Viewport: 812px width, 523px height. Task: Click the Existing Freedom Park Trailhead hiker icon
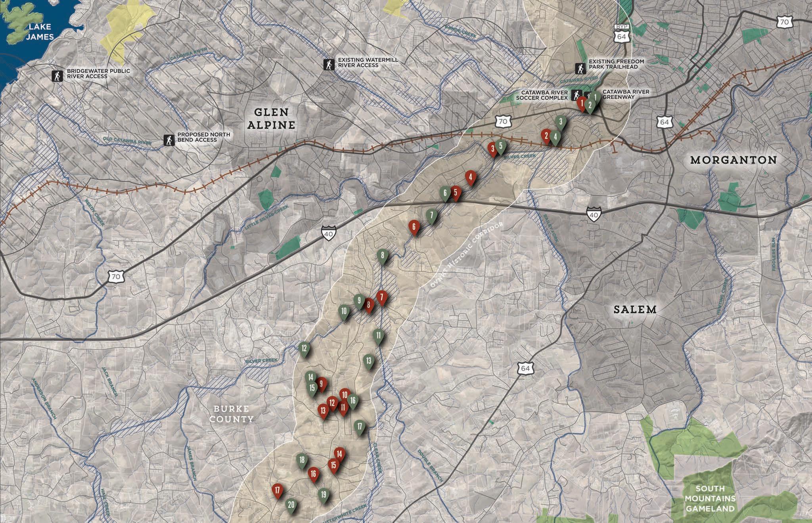pyautogui.click(x=580, y=68)
